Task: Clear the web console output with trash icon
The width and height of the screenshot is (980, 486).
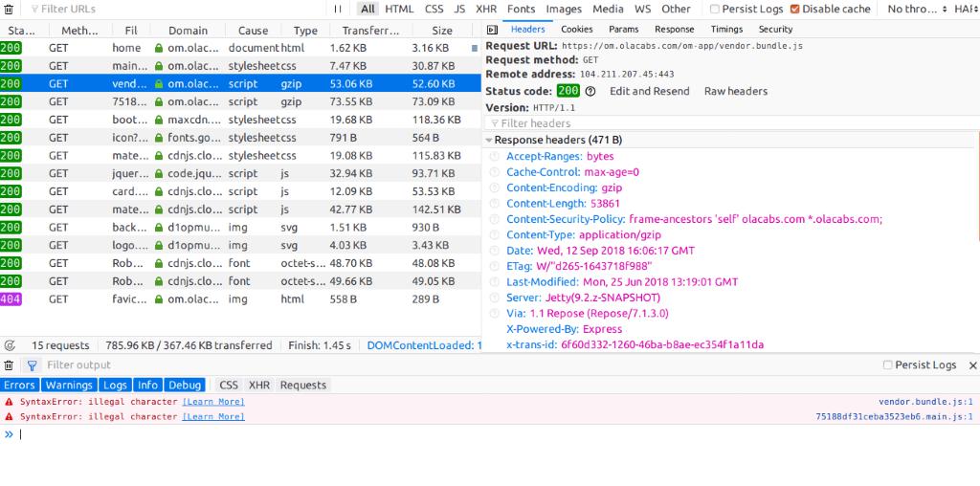Action: pyautogui.click(x=9, y=365)
